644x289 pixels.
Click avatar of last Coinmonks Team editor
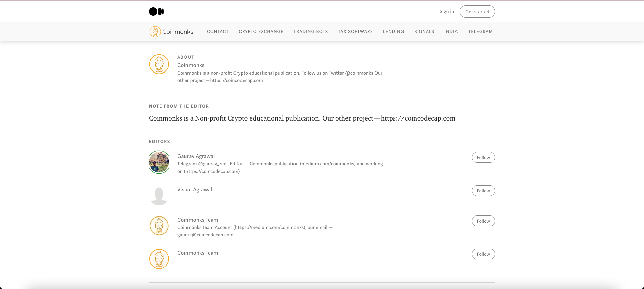tap(159, 259)
